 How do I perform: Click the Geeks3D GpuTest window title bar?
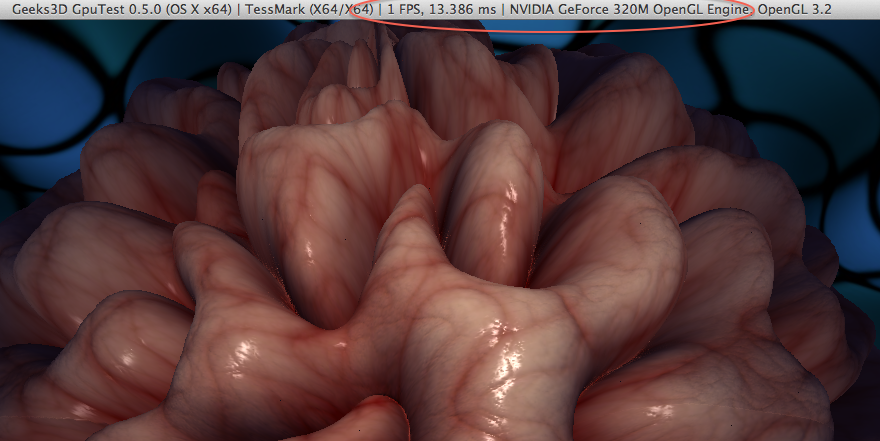[440, 10]
